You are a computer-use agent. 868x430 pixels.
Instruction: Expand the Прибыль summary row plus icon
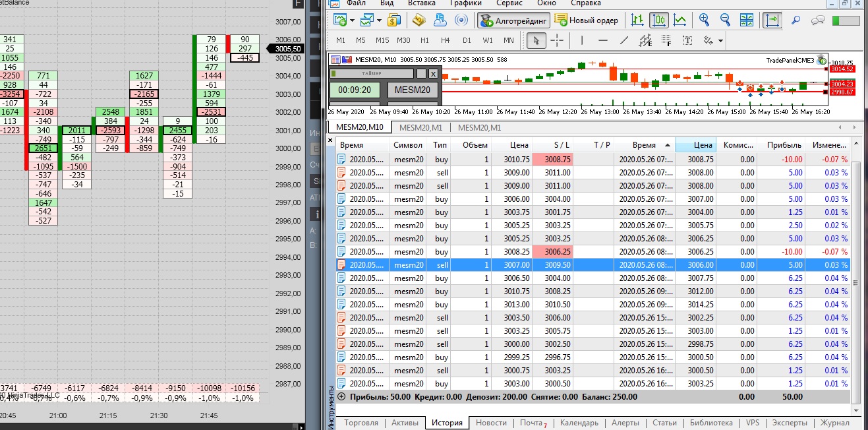click(341, 397)
